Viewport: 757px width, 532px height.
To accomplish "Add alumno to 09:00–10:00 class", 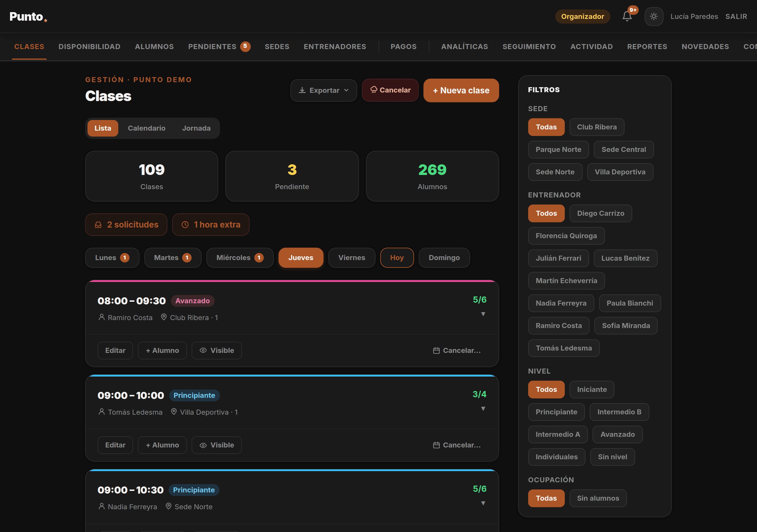I will coord(162,445).
